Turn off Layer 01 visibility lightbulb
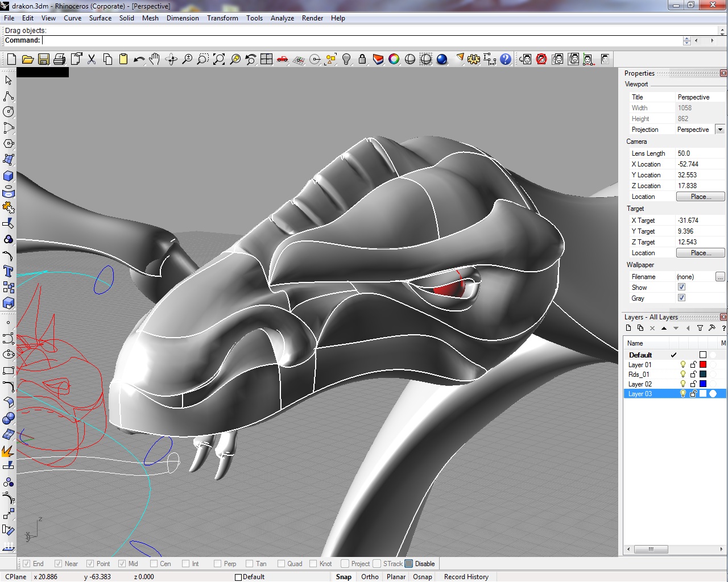 (x=683, y=365)
